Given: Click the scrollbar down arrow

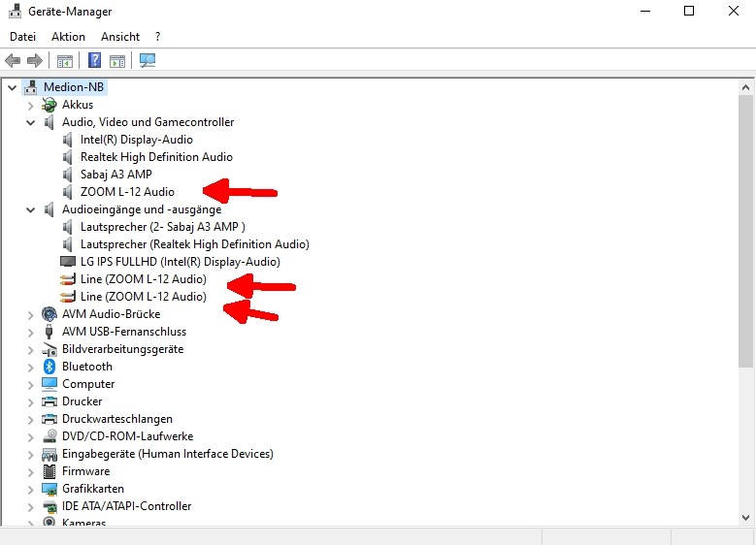Looking at the screenshot, I should pyautogui.click(x=745, y=518).
